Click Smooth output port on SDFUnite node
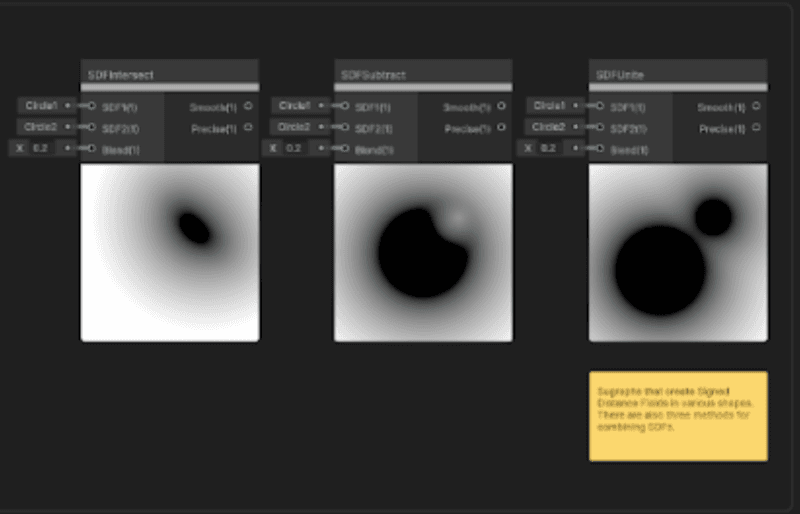 point(756,106)
